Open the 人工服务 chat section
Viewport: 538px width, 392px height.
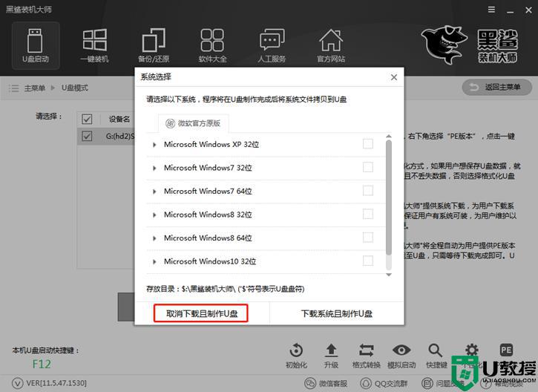(x=272, y=45)
